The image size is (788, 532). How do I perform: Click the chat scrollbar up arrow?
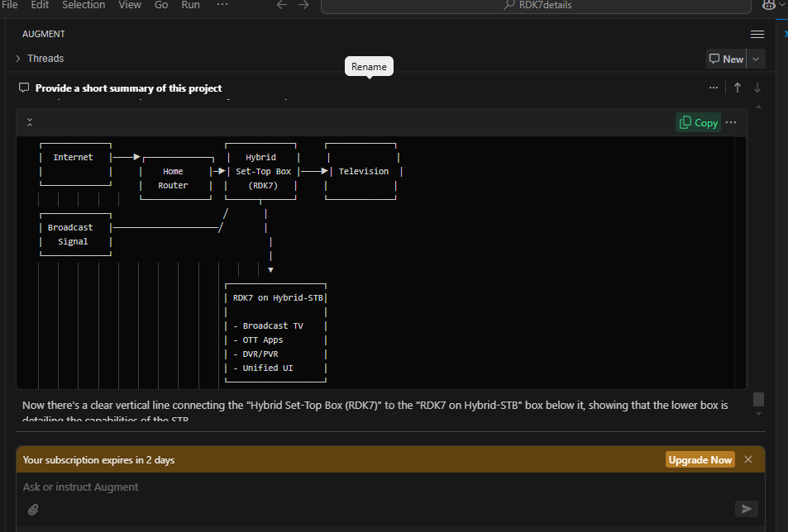758,107
